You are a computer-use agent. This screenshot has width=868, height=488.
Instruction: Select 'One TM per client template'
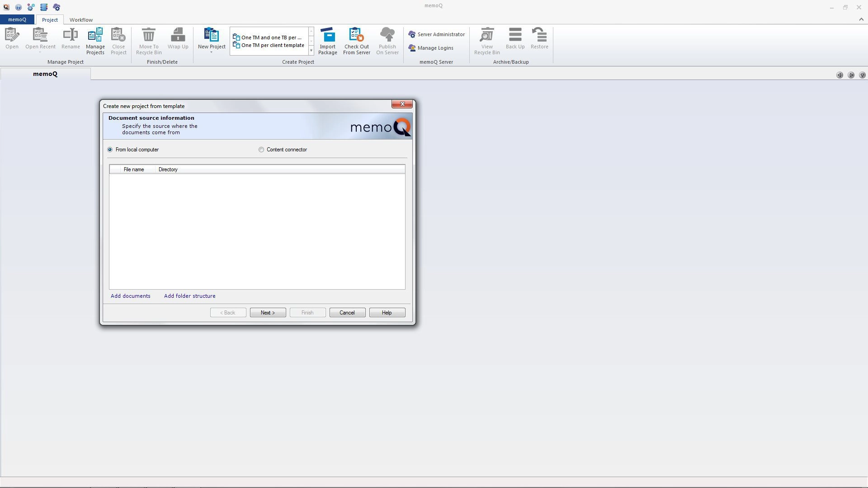[269, 45]
